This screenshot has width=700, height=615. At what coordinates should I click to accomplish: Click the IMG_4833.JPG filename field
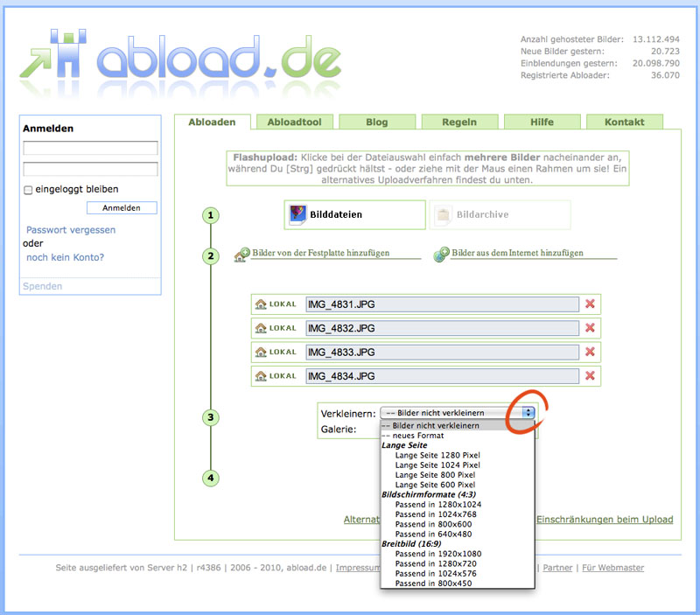tap(443, 353)
